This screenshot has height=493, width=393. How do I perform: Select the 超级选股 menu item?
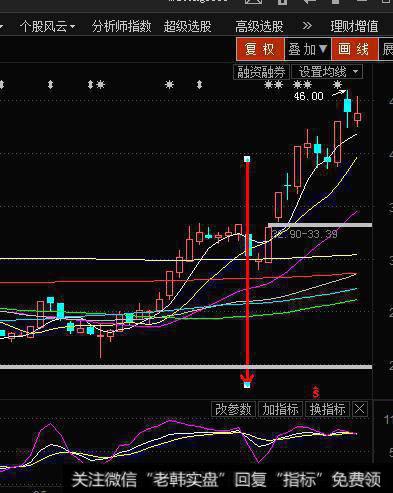188,26
